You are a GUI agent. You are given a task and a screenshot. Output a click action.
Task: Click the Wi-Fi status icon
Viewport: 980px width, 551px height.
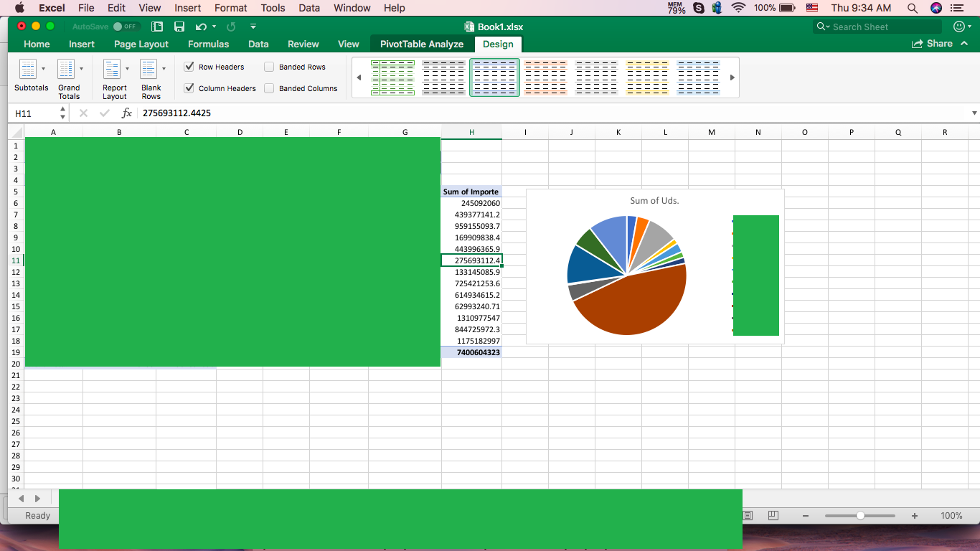[738, 8]
